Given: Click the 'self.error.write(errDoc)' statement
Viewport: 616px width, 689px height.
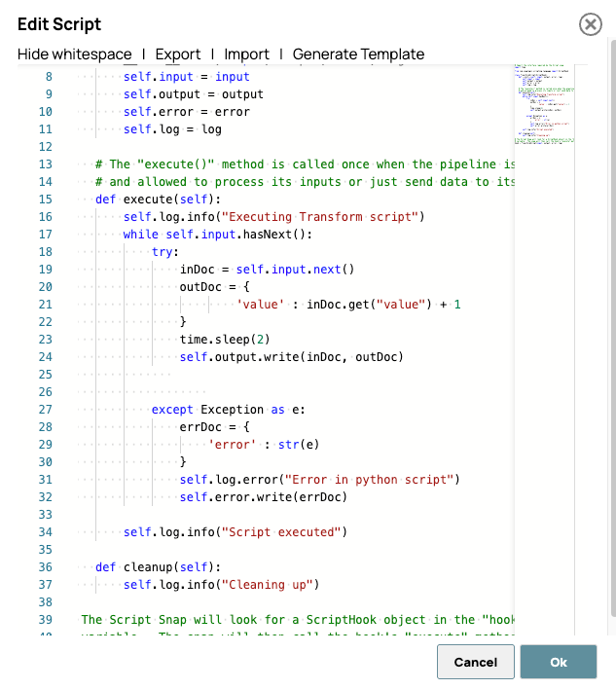Looking at the screenshot, I should 263,497.
